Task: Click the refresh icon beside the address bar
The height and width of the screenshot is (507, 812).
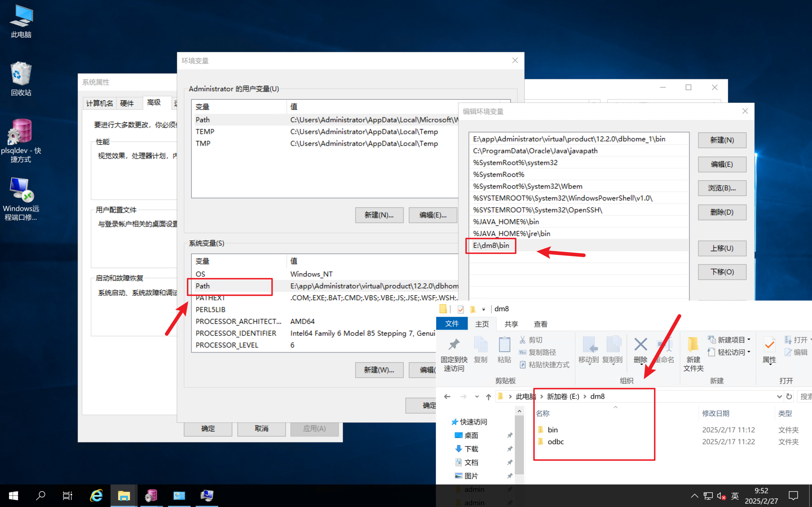Action: click(789, 396)
